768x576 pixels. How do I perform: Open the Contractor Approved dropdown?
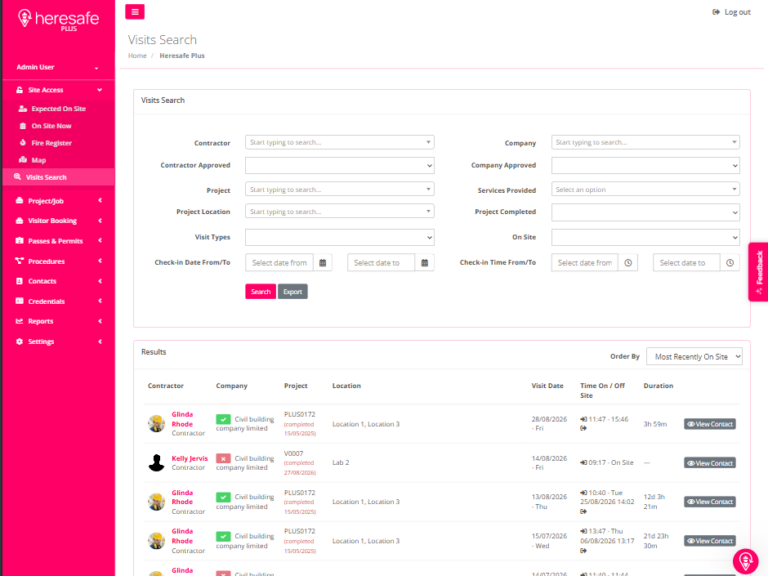click(x=339, y=166)
